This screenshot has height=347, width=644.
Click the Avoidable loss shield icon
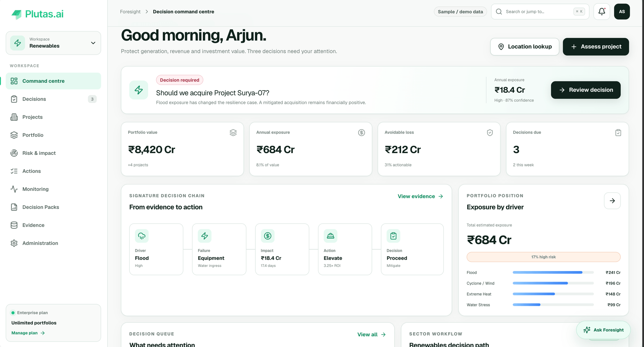pyautogui.click(x=490, y=133)
